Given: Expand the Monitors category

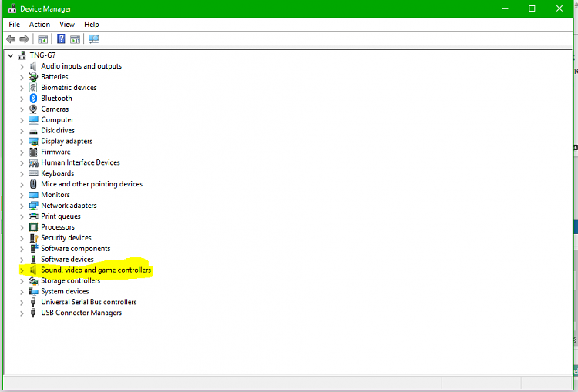Looking at the screenshot, I should [22, 195].
